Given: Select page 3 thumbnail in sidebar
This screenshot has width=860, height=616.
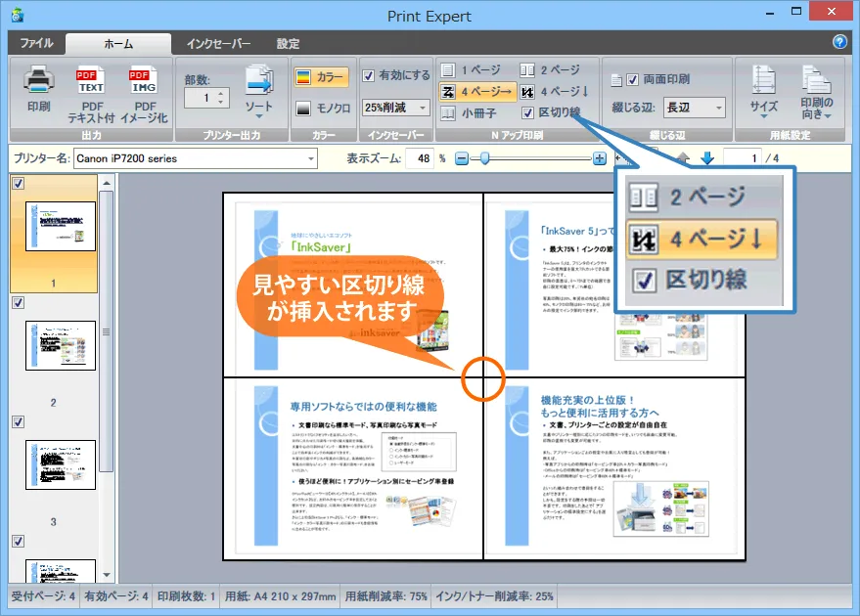Looking at the screenshot, I should (61, 464).
